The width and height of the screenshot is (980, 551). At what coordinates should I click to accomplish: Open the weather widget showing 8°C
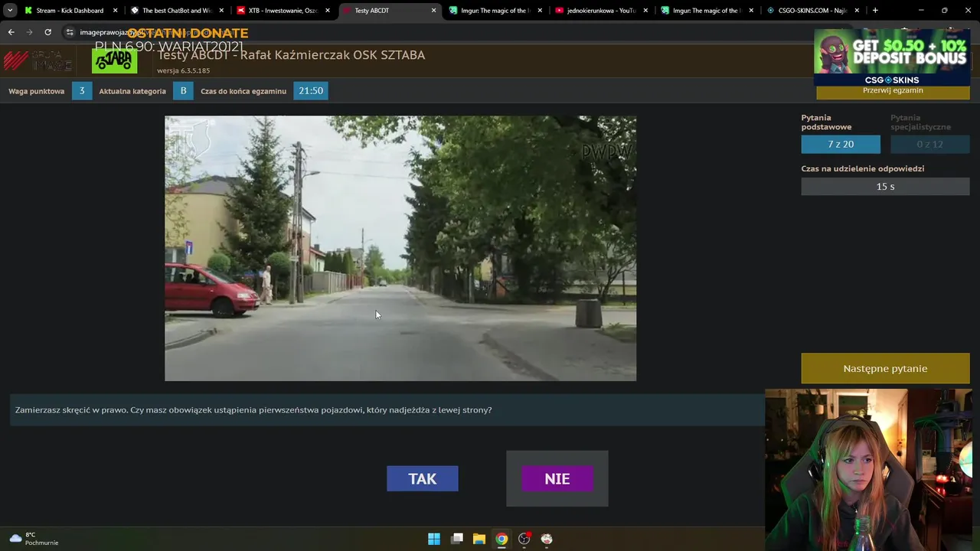click(x=34, y=539)
